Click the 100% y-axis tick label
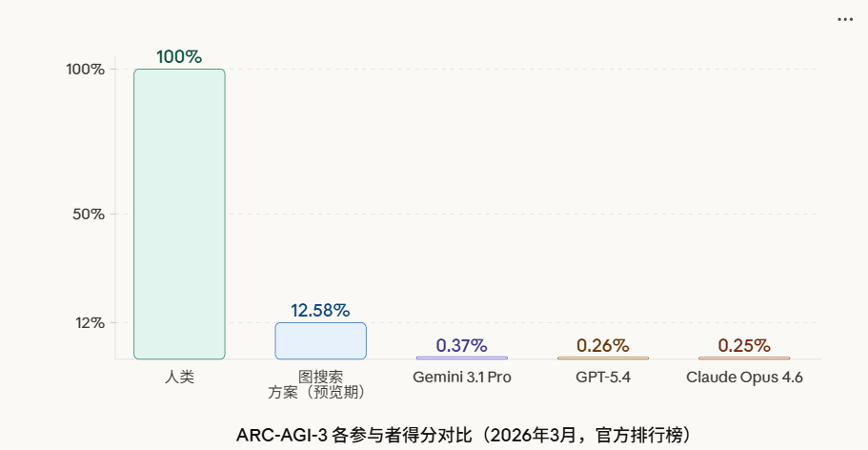The height and width of the screenshot is (450, 868). (x=85, y=70)
